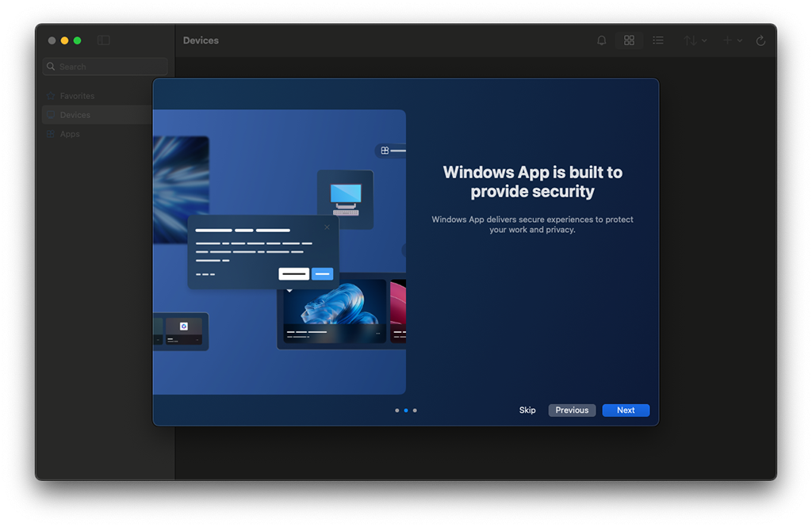
Task: Click the Search field
Action: (x=105, y=67)
